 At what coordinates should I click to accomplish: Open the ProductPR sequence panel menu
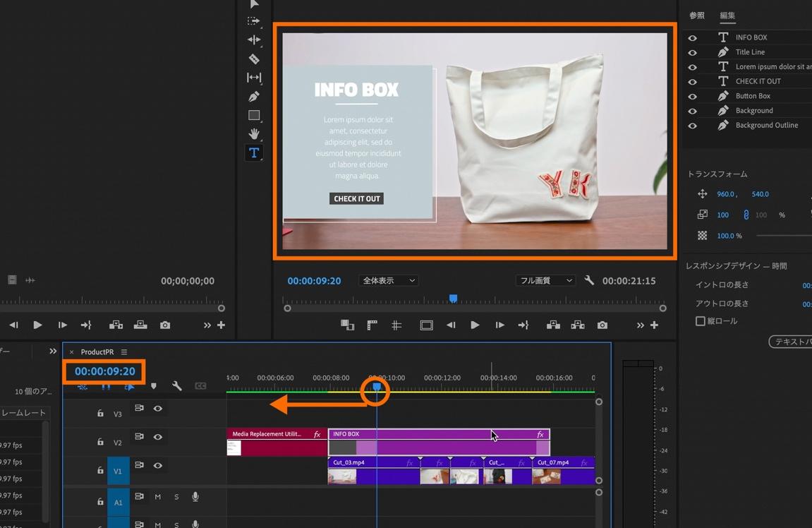124,352
